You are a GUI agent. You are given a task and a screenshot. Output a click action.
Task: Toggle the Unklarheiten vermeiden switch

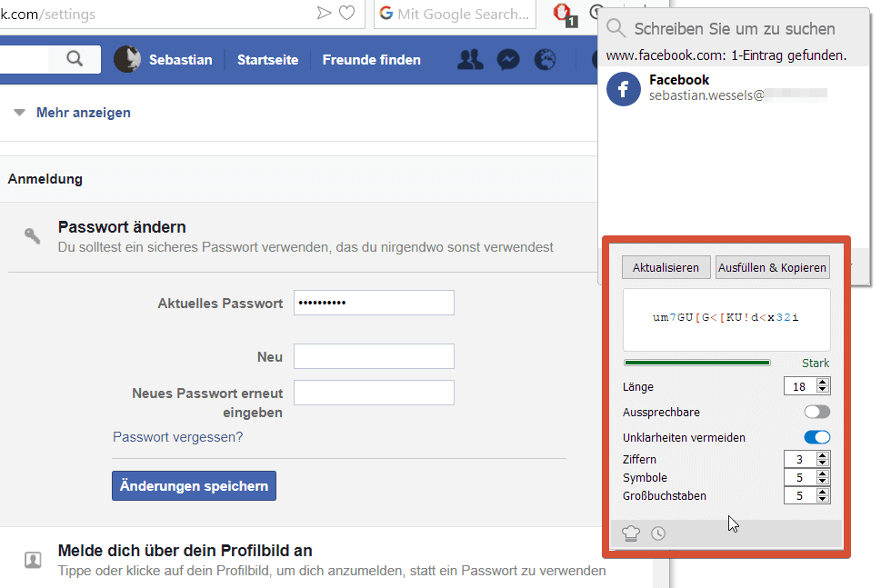(x=817, y=437)
